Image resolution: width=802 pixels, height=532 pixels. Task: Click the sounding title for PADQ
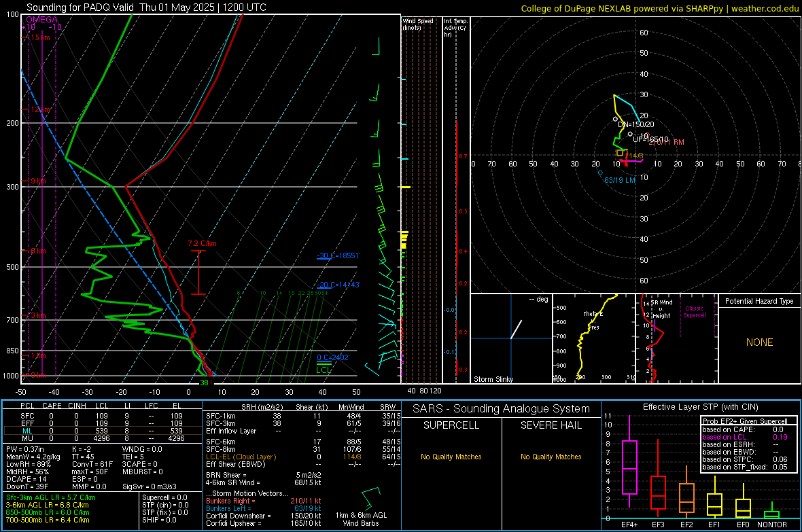[x=146, y=7]
